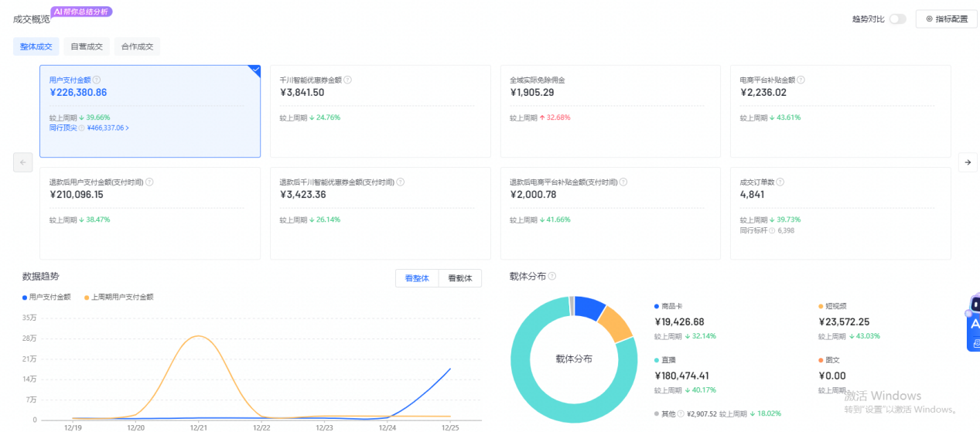This screenshot has width=980, height=432.
Task: Click info icon next to 电商平台补贴金额
Action: [801, 80]
